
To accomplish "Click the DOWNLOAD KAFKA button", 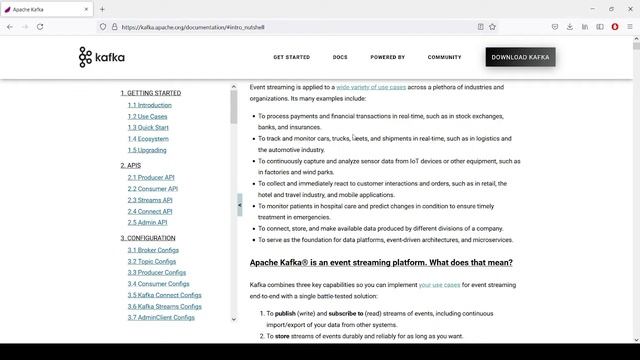I will [520, 57].
